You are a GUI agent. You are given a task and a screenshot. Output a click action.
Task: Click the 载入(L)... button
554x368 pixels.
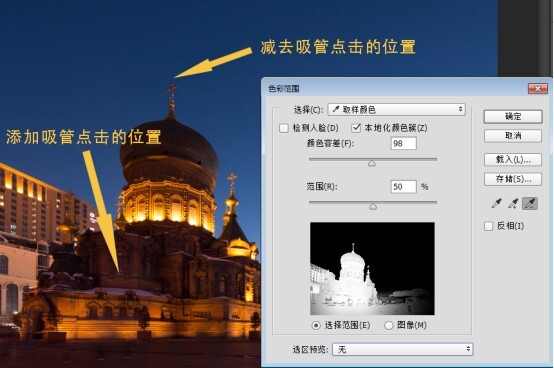coord(513,160)
